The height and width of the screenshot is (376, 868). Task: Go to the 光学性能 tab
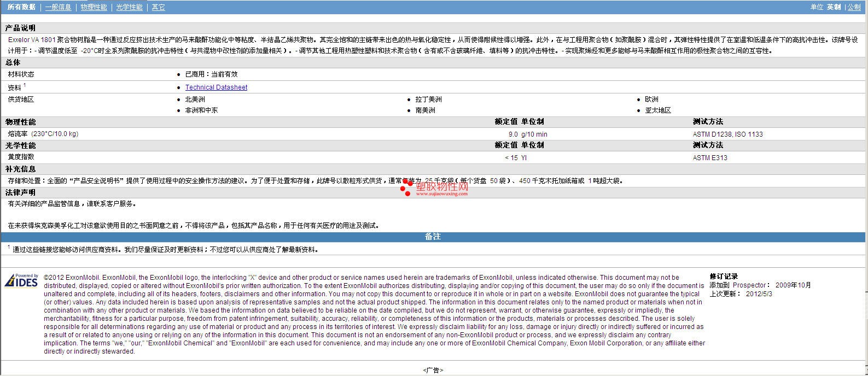click(129, 7)
